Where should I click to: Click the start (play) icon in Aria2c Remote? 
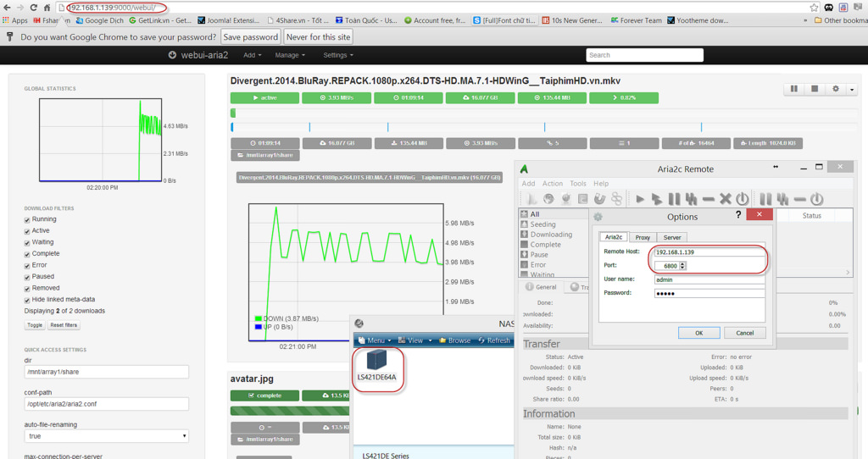[x=640, y=199]
